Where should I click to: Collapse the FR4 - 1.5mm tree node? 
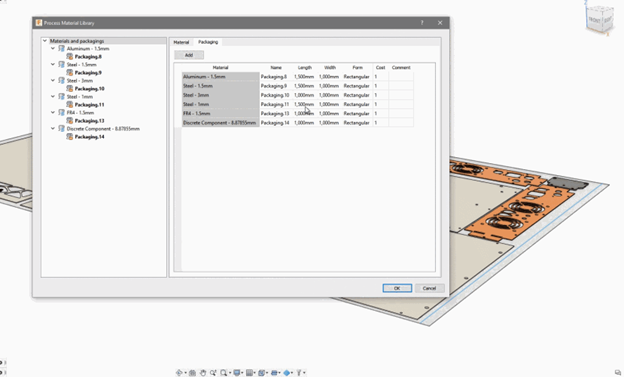pyautogui.click(x=53, y=113)
